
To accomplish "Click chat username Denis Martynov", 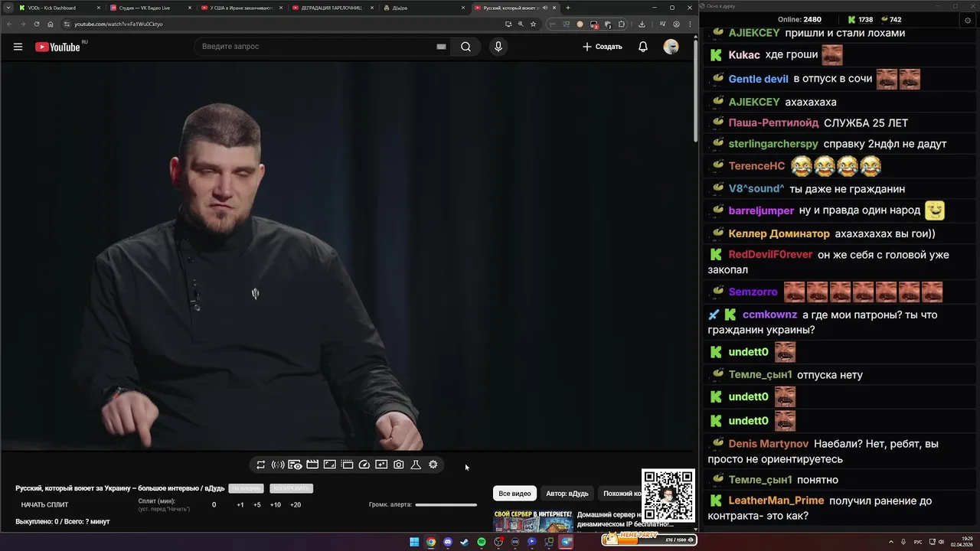I will tap(768, 444).
